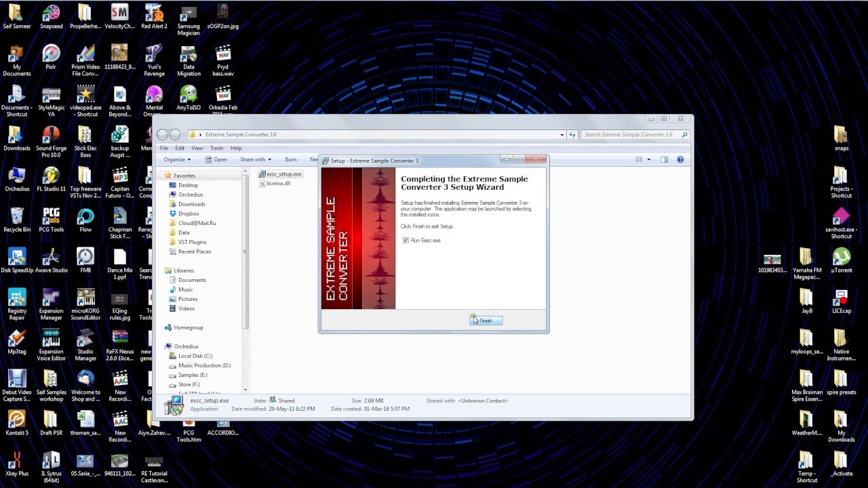
Task: Select the µTorrent desktop icon
Action: (842, 261)
